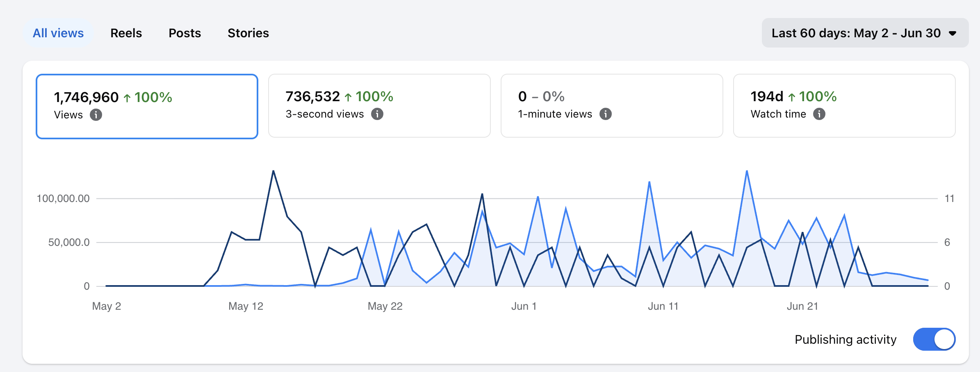The width and height of the screenshot is (980, 372).
Task: Expand the Last 60 days date range dropdown
Action: 865,33
